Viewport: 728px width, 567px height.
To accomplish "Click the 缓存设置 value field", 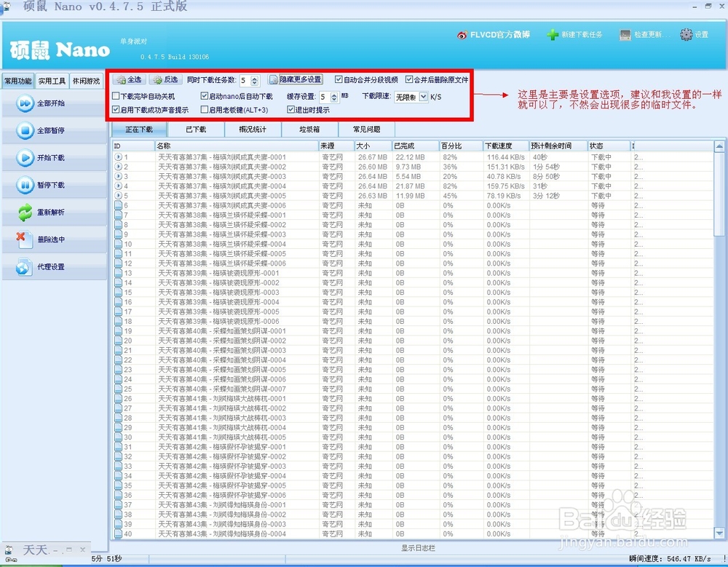I will click(x=325, y=97).
